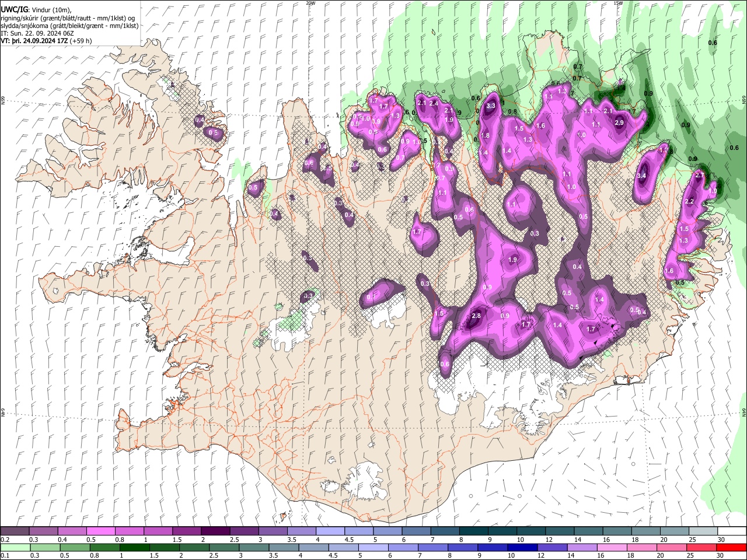
Task: Click the 15W longitude label
Action: tap(618, 3)
